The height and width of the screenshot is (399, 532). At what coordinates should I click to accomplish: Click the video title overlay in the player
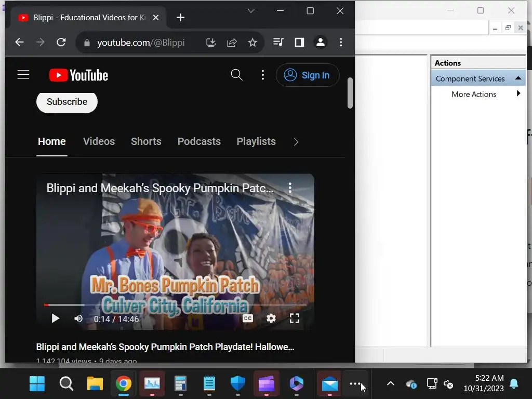click(160, 188)
